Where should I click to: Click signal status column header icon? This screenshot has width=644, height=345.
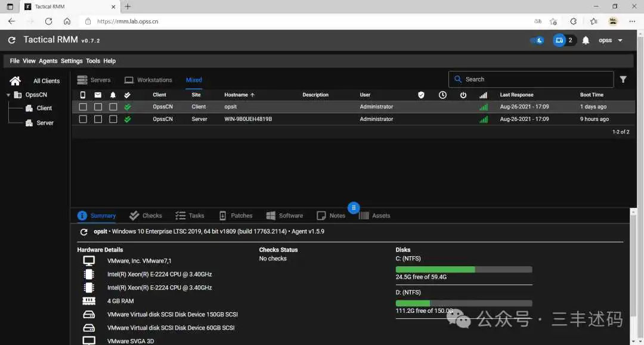pyautogui.click(x=484, y=95)
